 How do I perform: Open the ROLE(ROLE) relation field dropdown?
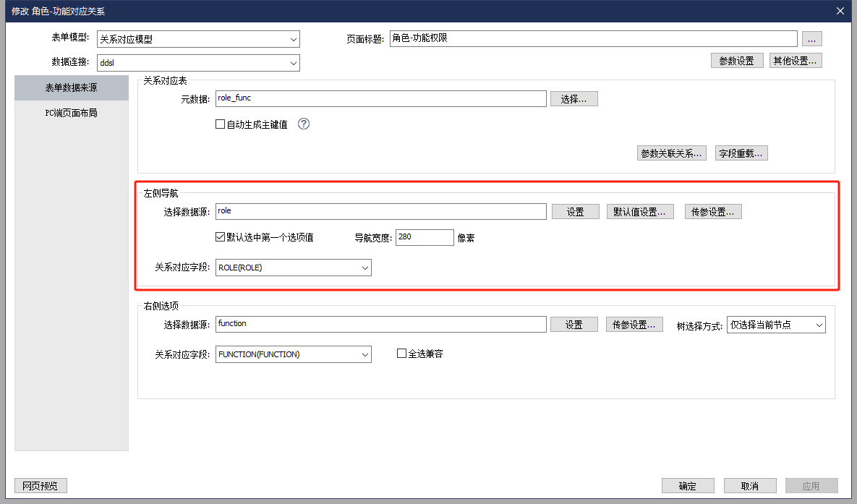click(294, 268)
